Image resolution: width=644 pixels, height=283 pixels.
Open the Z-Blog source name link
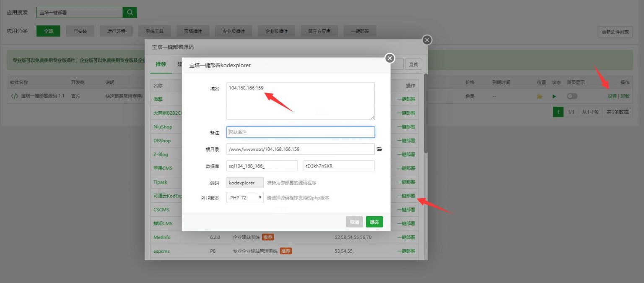[161, 155]
